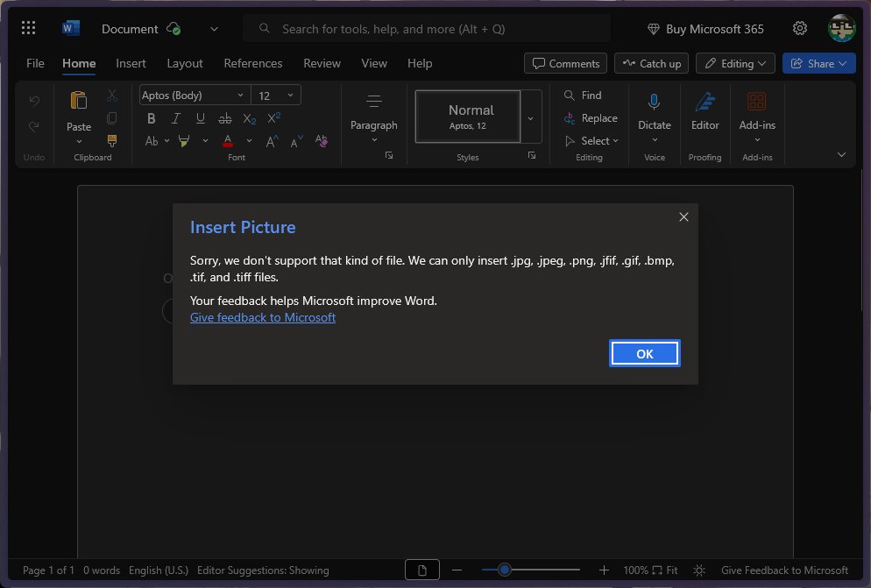Toggle Italic formatting

pos(175,118)
